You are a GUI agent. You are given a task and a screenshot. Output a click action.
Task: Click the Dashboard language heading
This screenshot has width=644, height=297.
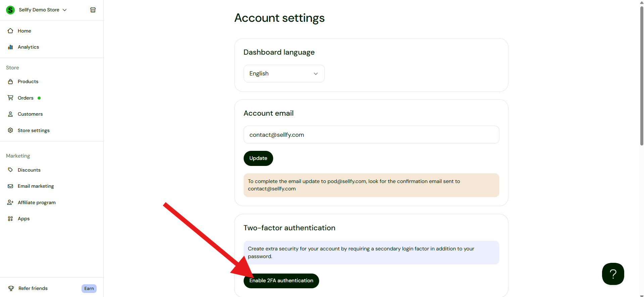pyautogui.click(x=279, y=52)
